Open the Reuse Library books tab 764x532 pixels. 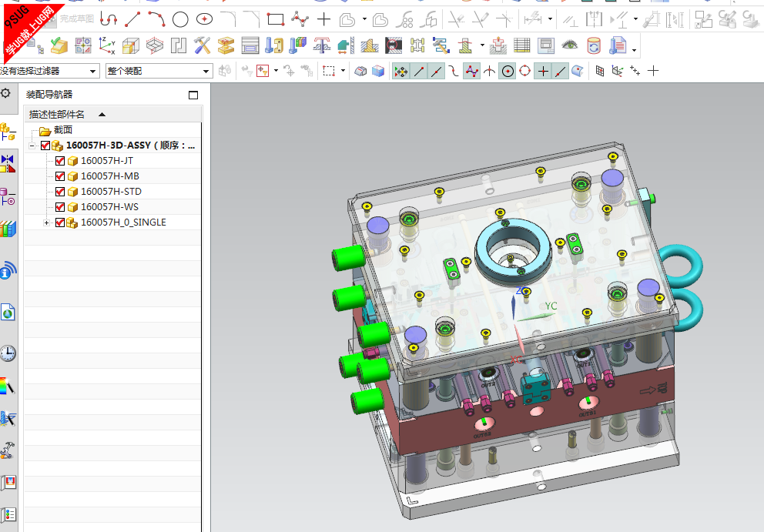(8, 229)
